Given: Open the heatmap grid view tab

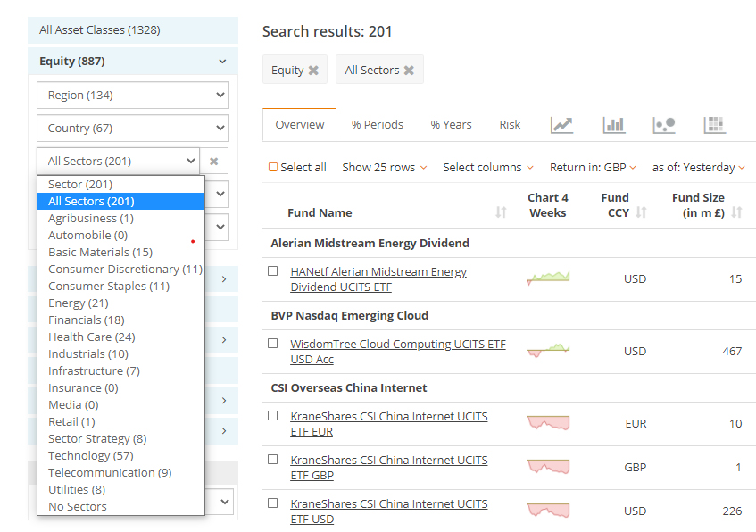Looking at the screenshot, I should point(714,125).
